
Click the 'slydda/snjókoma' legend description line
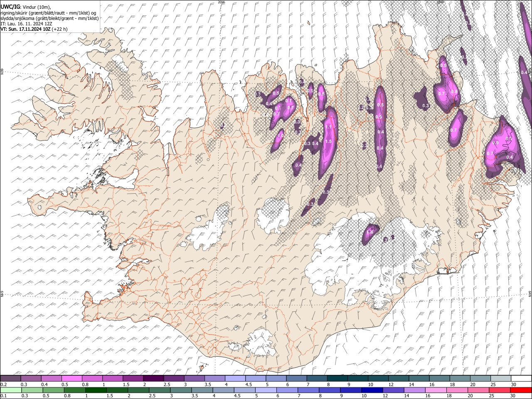click(x=49, y=18)
